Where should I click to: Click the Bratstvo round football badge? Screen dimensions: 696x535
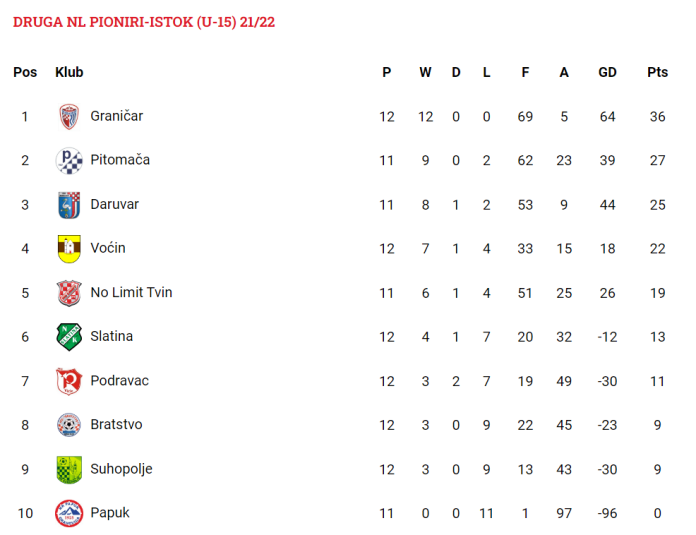69,425
